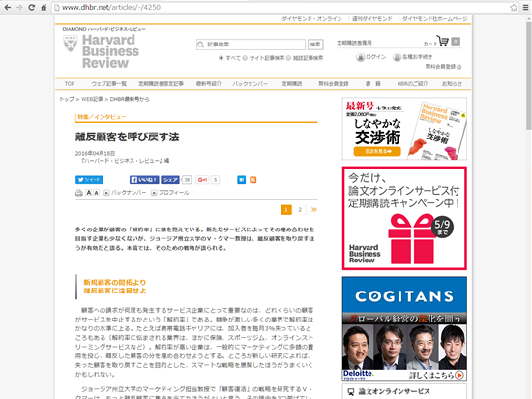This screenshot has width=532, height=399.
Task: Click the printer icon below share buttons
Action: tap(79, 193)
